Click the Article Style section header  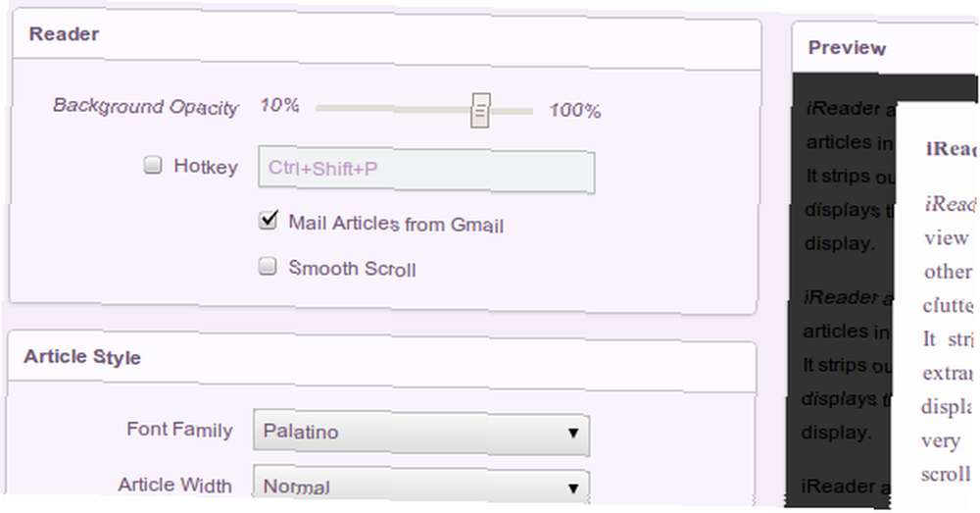click(82, 357)
